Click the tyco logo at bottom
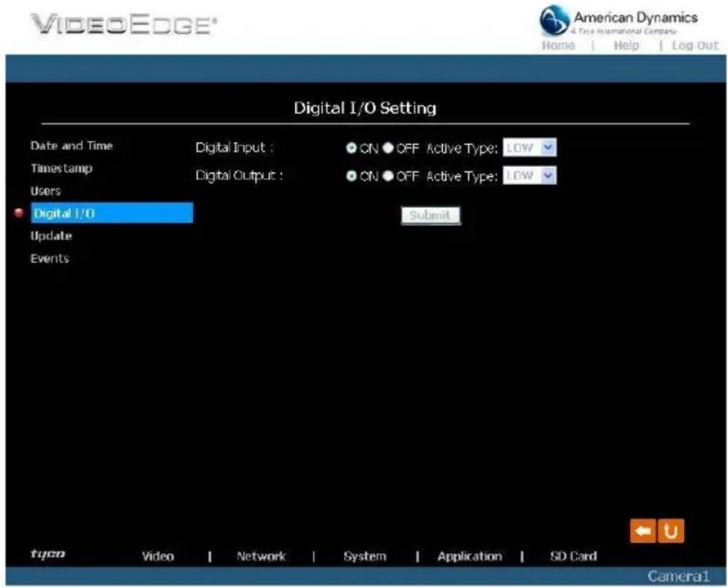The height and width of the screenshot is (588, 728). pos(48,554)
